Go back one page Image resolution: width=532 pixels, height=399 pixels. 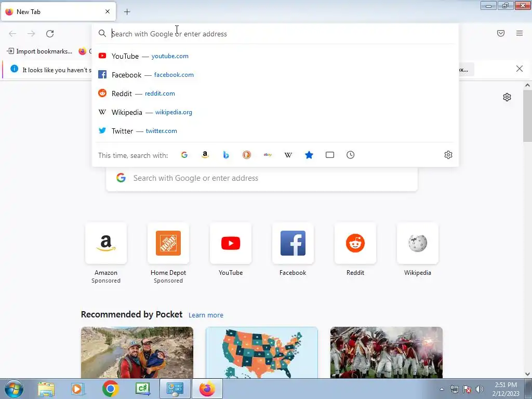(x=12, y=34)
